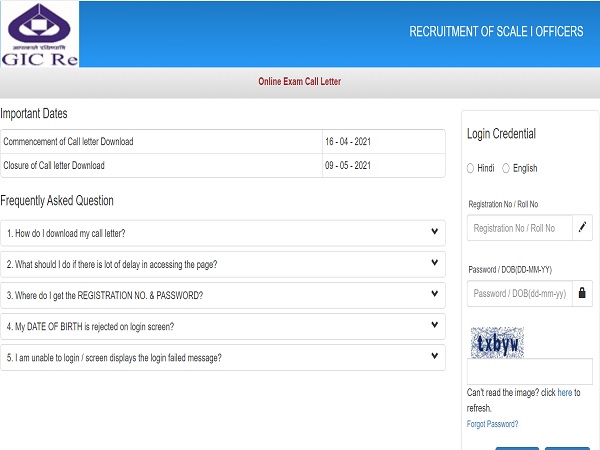The image size is (600, 450).
Task: Click the pencil icon beside Registration No field
Action: pyautogui.click(x=583, y=228)
